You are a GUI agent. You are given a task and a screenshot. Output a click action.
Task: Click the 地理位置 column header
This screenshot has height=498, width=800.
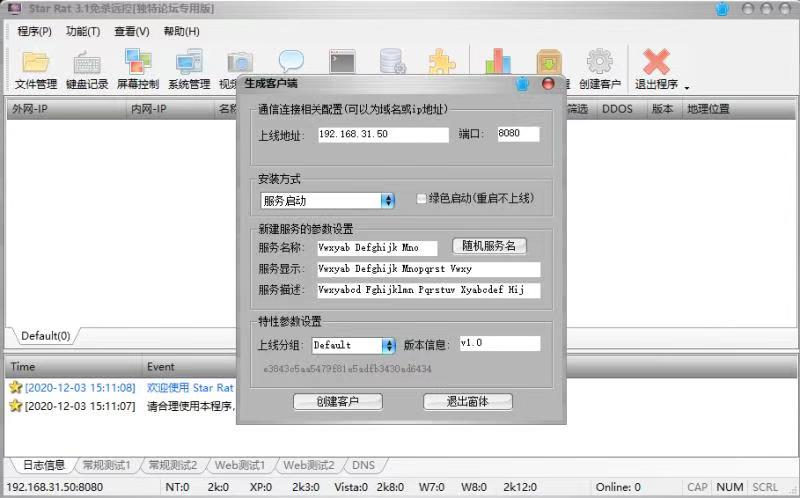click(739, 109)
